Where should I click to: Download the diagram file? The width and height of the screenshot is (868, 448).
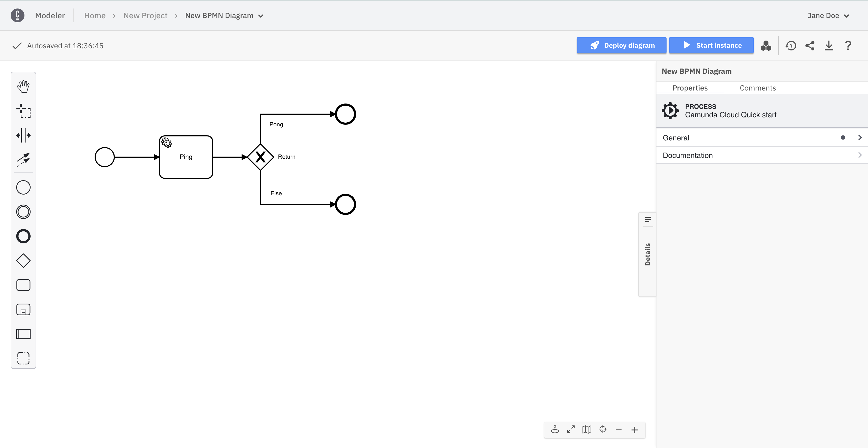tap(829, 45)
